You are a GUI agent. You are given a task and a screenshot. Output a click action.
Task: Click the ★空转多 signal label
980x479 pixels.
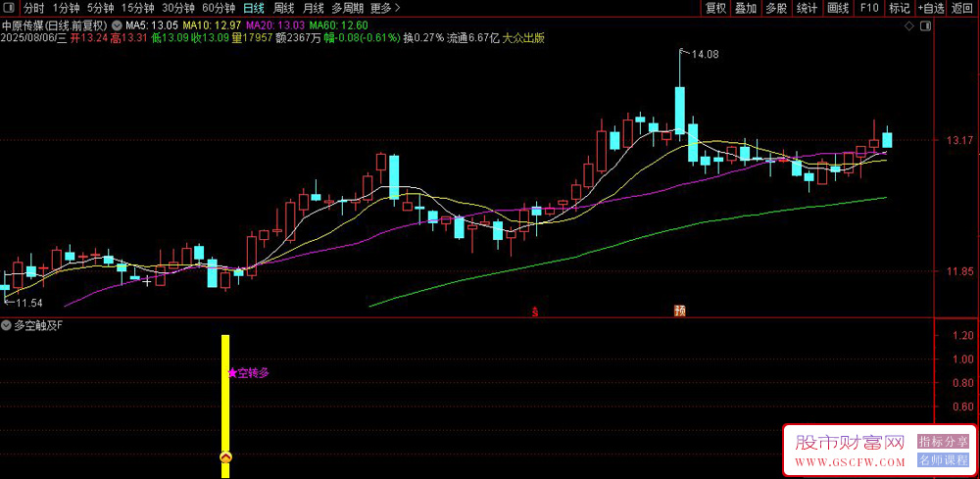(x=248, y=373)
